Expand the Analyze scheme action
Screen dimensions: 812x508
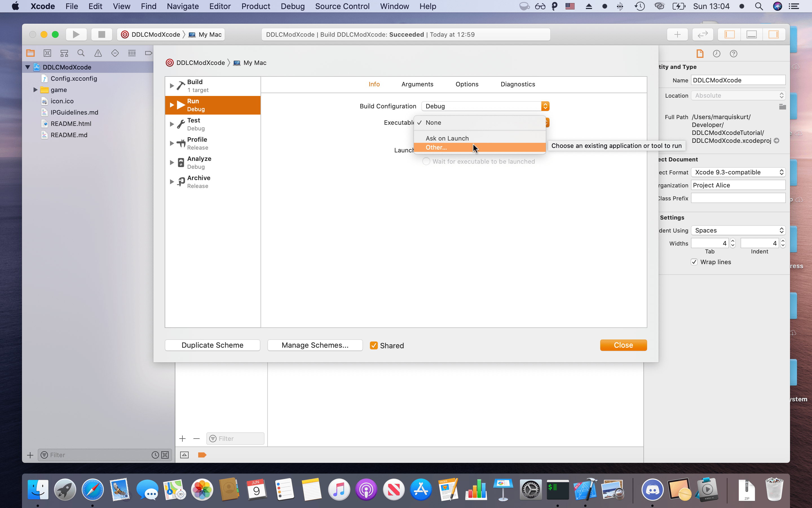click(x=172, y=162)
